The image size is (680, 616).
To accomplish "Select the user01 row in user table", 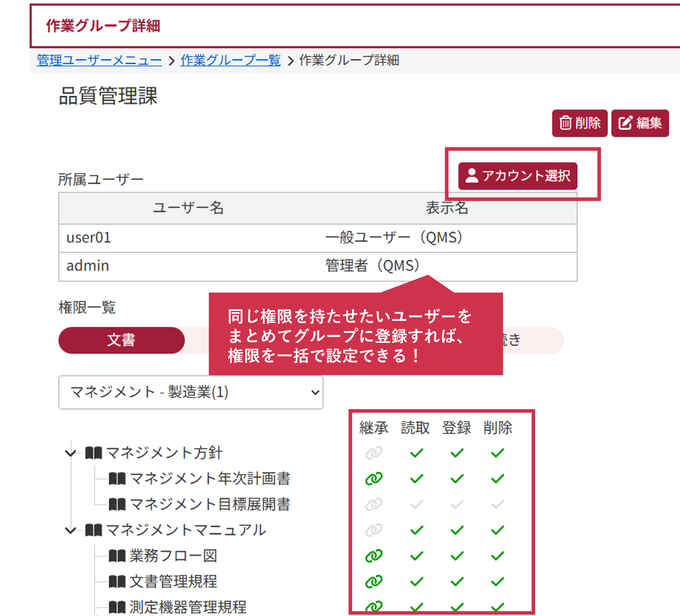I will coord(88,238).
